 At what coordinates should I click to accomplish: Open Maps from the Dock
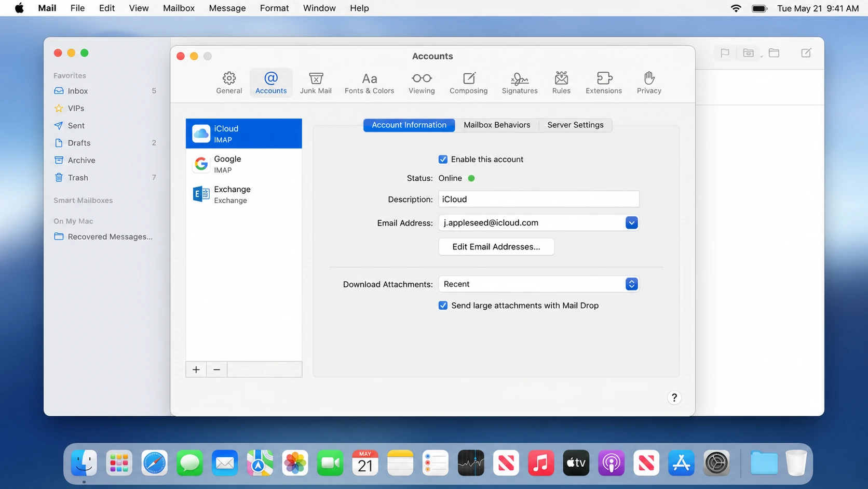coord(260,463)
